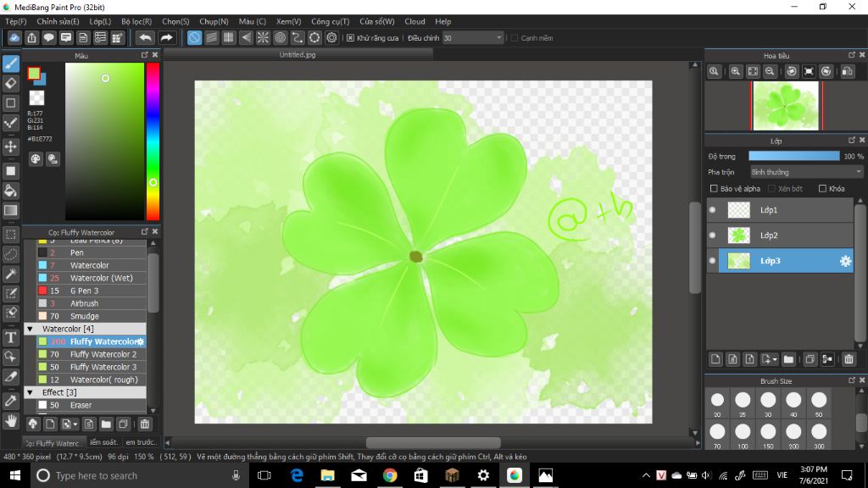The width and height of the screenshot is (868, 488).
Task: Click the zoom in icon in navigator
Action: (735, 71)
